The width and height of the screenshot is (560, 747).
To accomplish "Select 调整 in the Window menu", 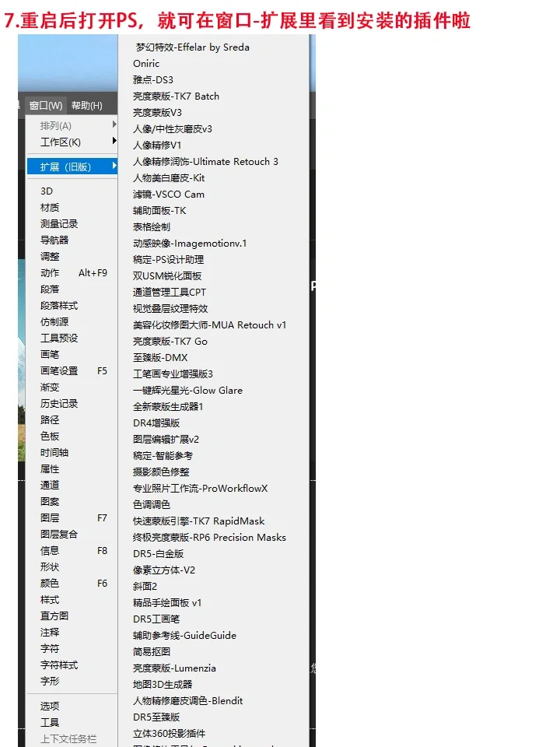I will (50, 256).
